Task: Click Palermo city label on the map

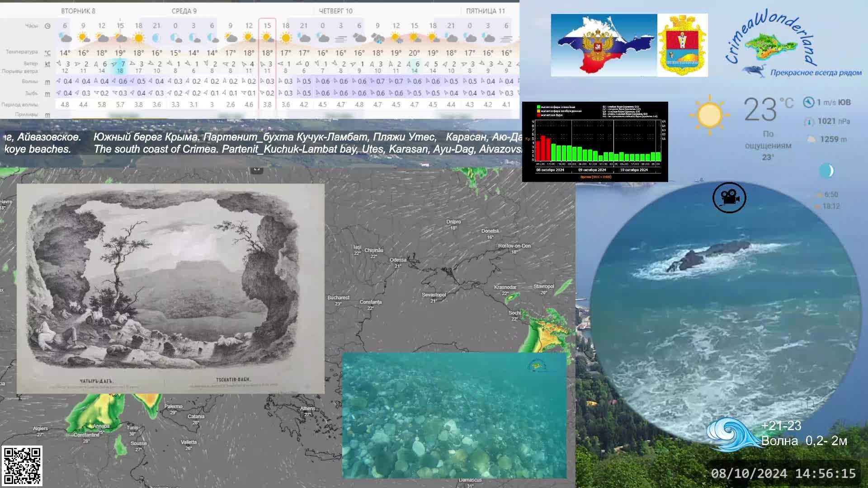Action: coord(173,407)
